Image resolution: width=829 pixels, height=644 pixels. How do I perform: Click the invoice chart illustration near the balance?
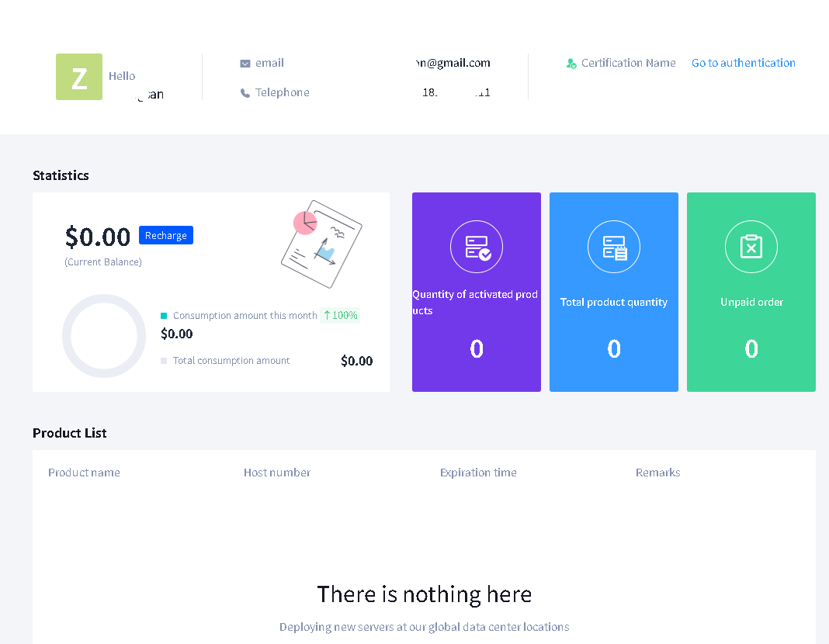pos(321,244)
